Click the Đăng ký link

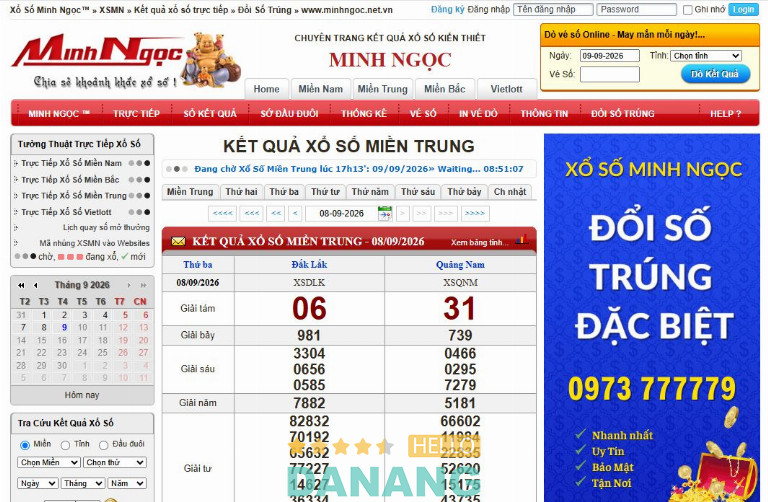coord(448,9)
